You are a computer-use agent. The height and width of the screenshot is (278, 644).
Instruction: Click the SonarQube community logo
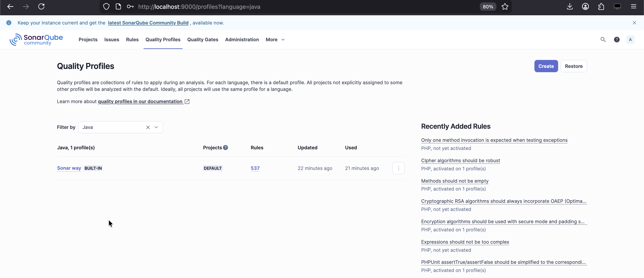point(36,40)
